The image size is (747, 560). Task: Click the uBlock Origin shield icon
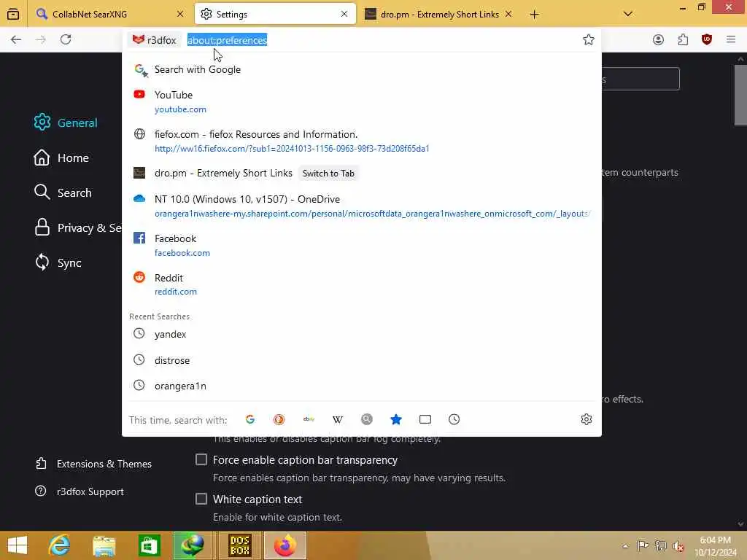(x=707, y=39)
